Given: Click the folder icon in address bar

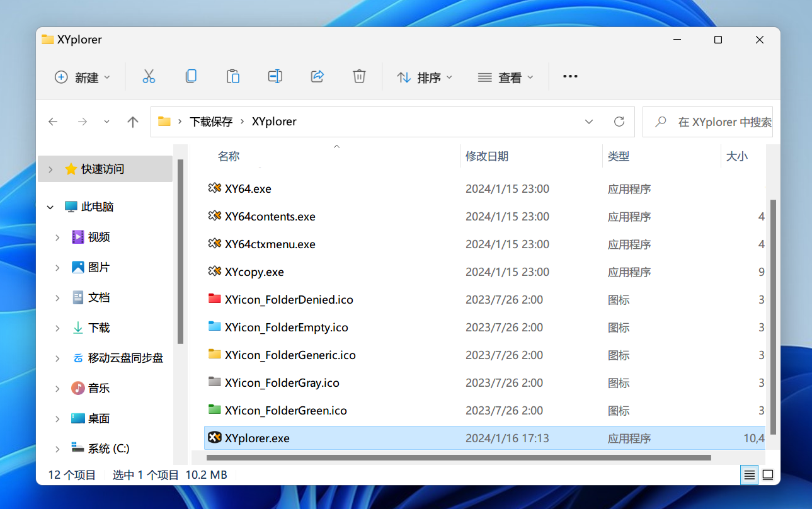Looking at the screenshot, I should pos(164,122).
